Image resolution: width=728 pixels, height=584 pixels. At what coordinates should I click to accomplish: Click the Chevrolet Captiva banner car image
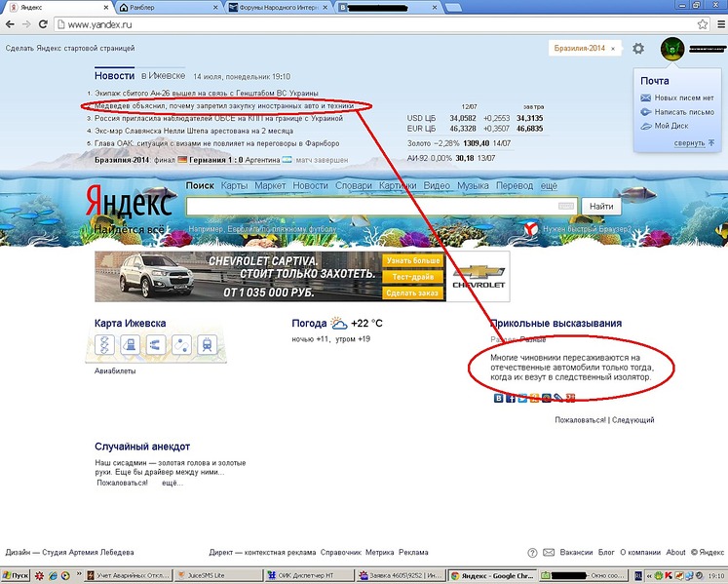click(157, 276)
